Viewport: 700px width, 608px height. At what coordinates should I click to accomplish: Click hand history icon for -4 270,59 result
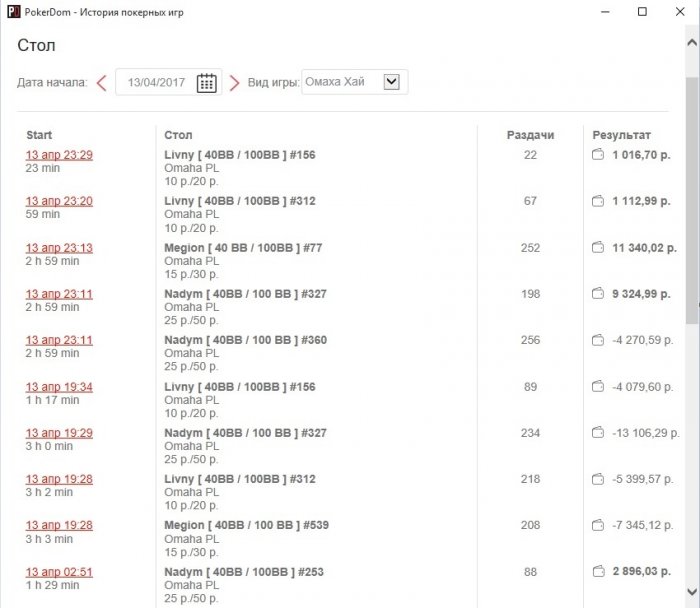click(x=599, y=340)
